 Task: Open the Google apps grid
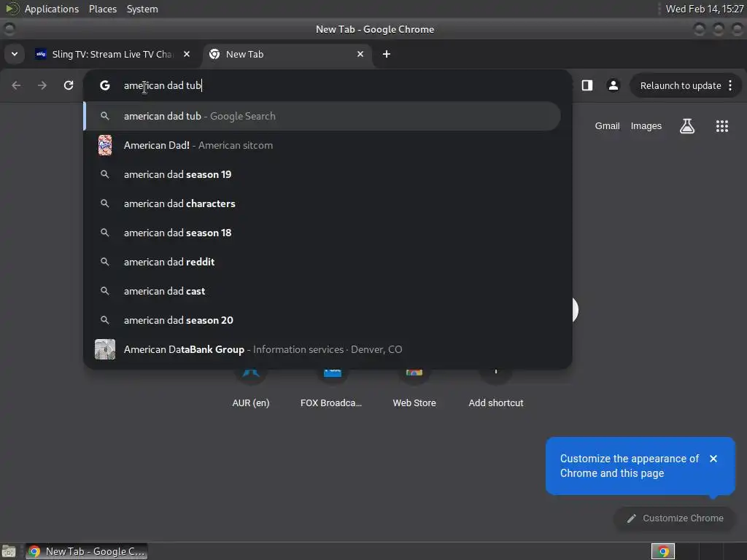(721, 126)
